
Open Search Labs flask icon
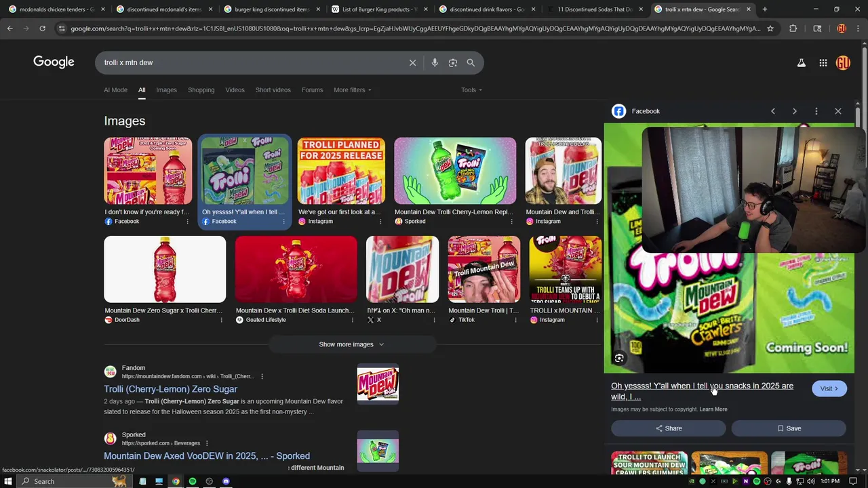point(801,62)
